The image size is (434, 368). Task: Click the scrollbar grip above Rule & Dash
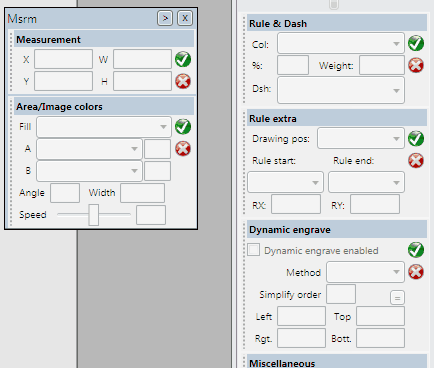click(334, 4)
